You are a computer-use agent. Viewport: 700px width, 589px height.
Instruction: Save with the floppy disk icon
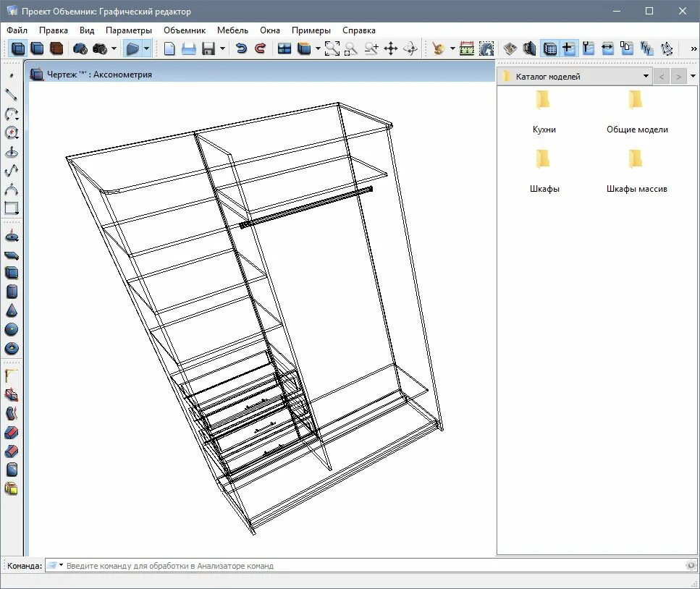coord(208,48)
